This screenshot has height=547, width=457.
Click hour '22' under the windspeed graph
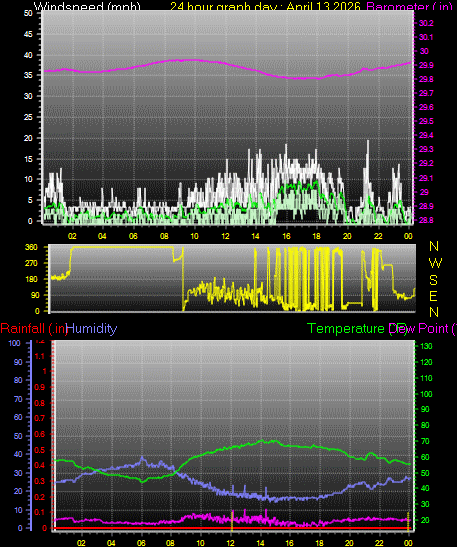[378, 236]
